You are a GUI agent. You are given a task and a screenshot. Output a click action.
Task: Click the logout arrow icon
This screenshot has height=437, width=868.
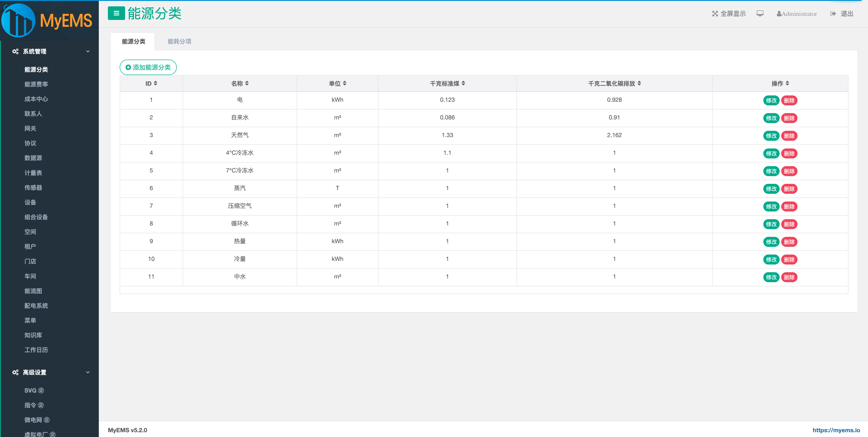pos(833,14)
